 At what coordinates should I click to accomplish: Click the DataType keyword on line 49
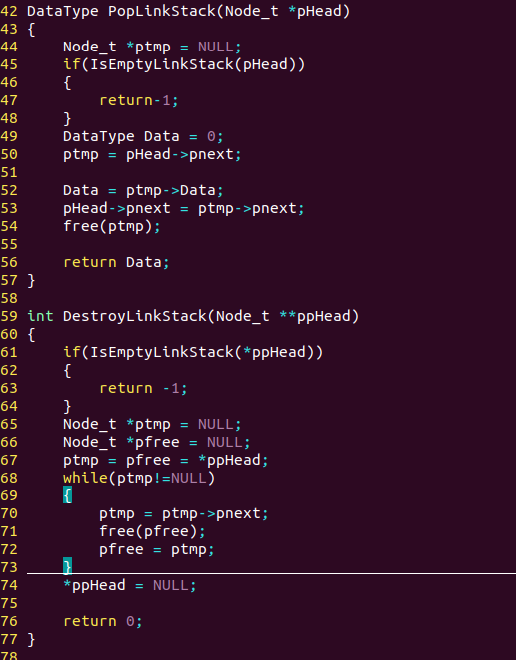(98, 136)
